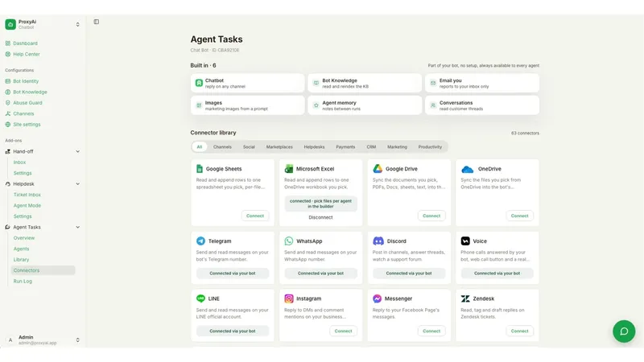Screen dimensions: 644x362
Task: Click the Dashboard sidebar icon
Action: pos(8,43)
